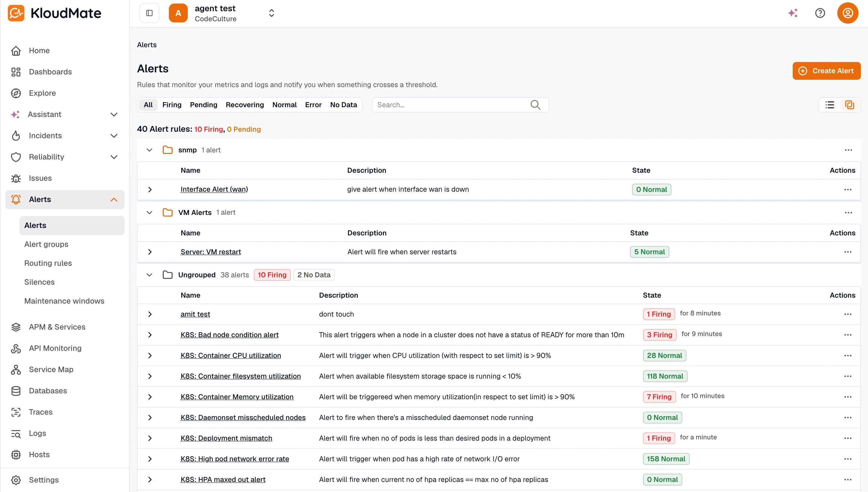Open actions menu for VM Alerts folder
This screenshot has width=868, height=492.
pos(848,213)
